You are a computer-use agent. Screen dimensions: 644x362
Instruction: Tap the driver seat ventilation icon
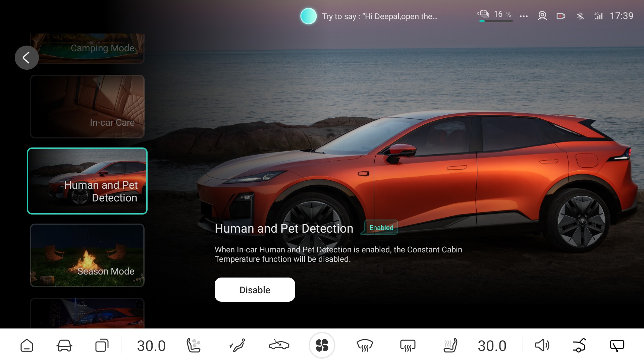tap(194, 345)
